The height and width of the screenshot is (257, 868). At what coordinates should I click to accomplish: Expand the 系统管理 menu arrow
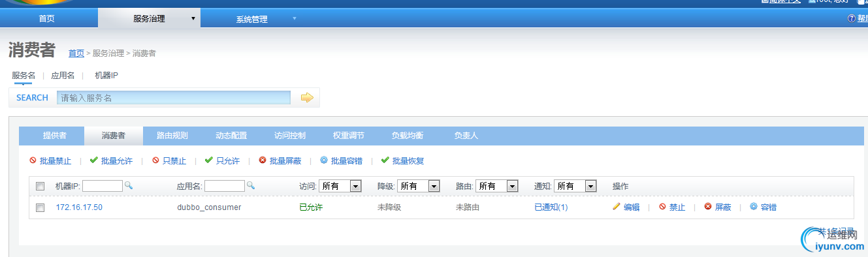pos(295,18)
